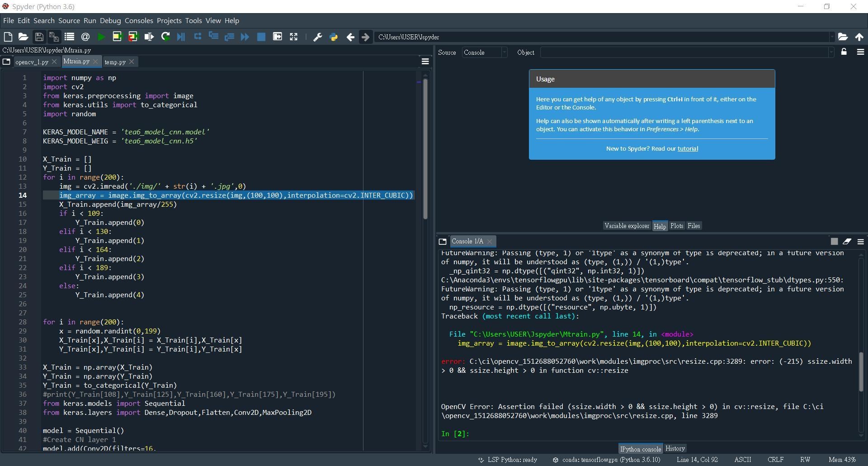Expand the Source Console dropdown
The image size is (868, 466).
(504, 52)
